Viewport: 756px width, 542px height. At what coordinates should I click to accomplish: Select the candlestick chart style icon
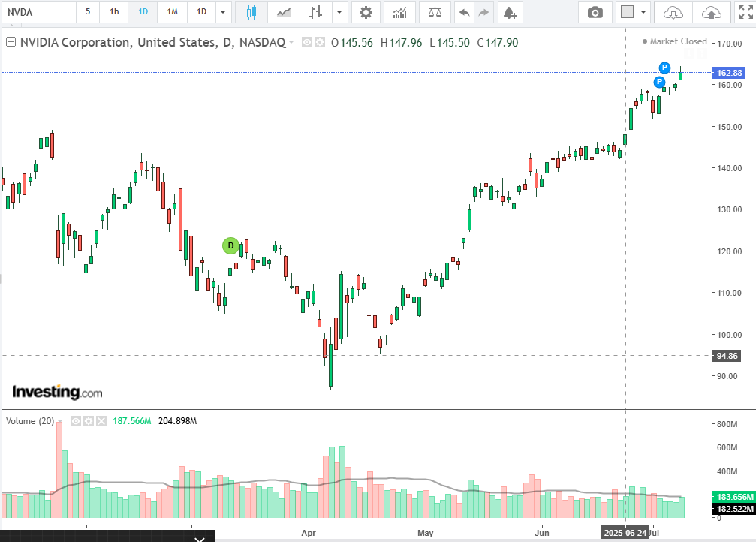(250, 12)
